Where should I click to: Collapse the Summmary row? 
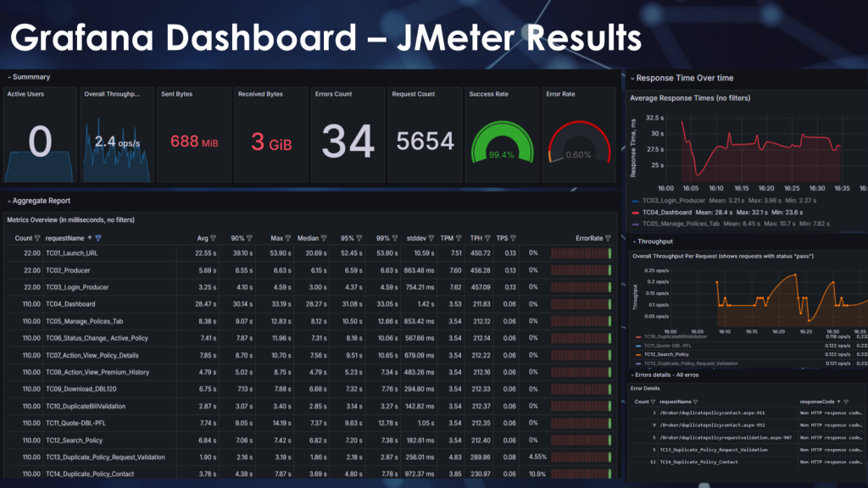coord(29,77)
